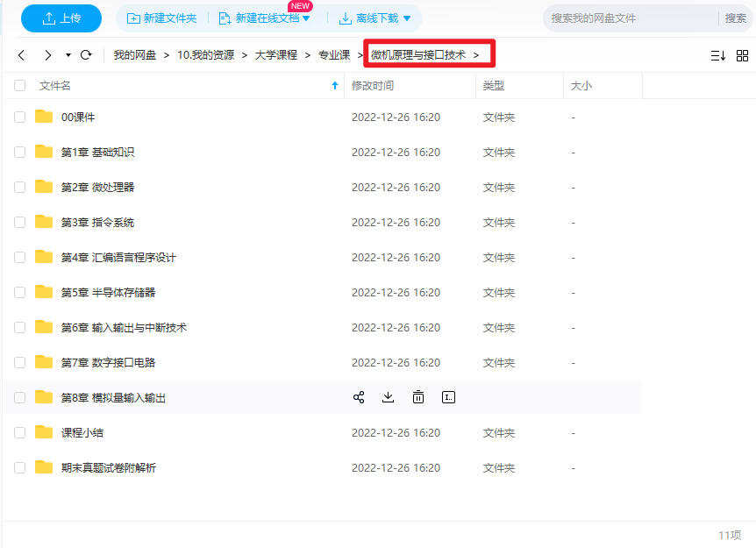Go forward with the right arrow icon
Viewport: 756px width, 548px height.
[47, 55]
